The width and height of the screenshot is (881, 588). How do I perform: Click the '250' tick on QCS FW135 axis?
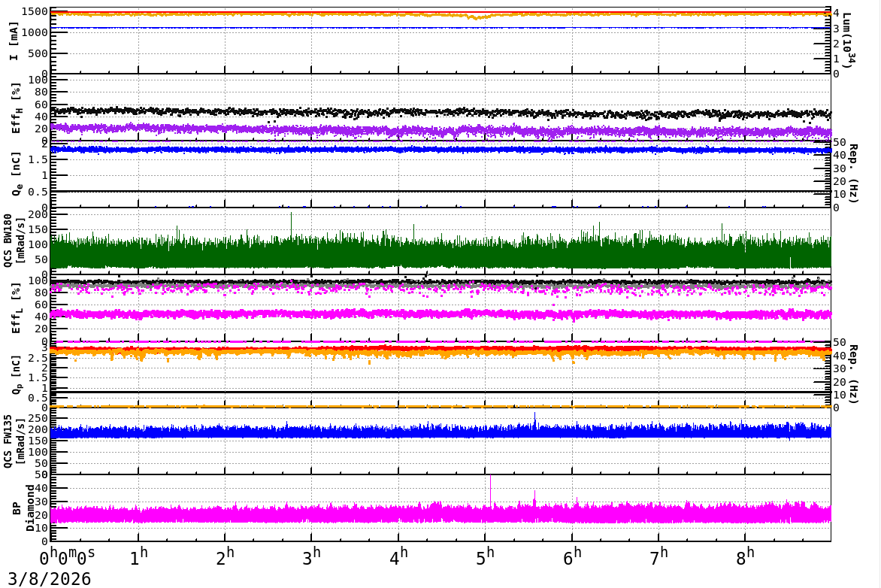[x=38, y=418]
